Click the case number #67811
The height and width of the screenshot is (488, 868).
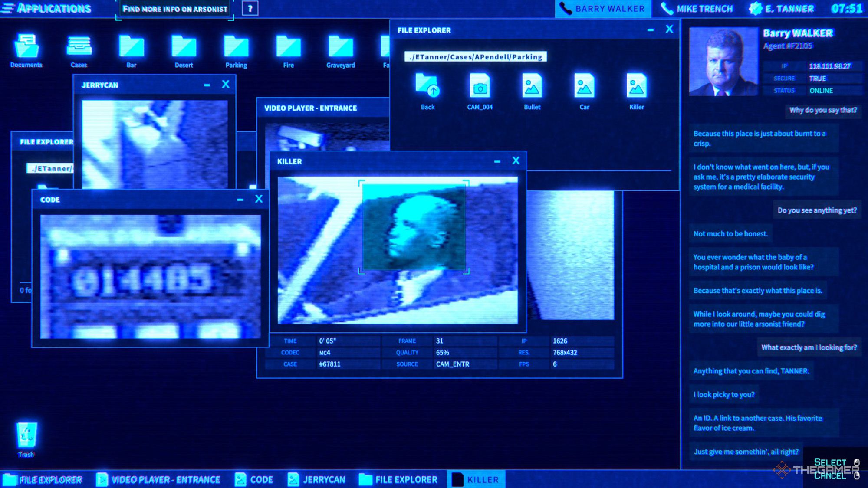click(330, 364)
